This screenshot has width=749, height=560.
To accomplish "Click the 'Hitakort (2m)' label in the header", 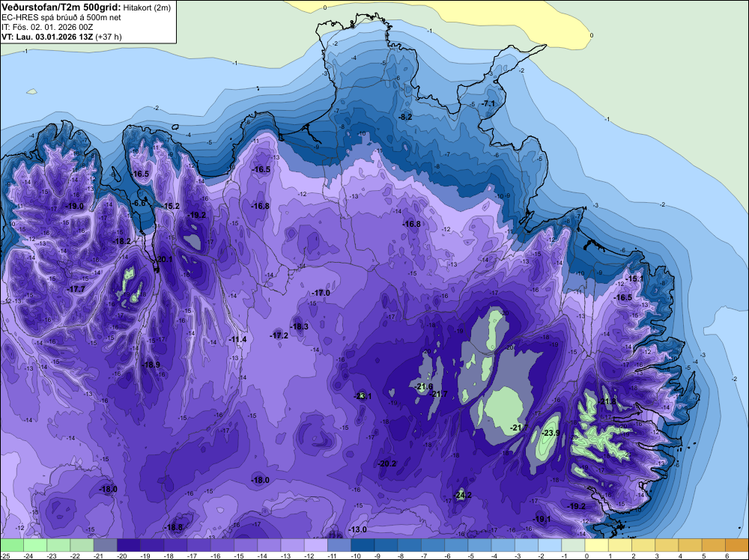I will pos(147,7).
